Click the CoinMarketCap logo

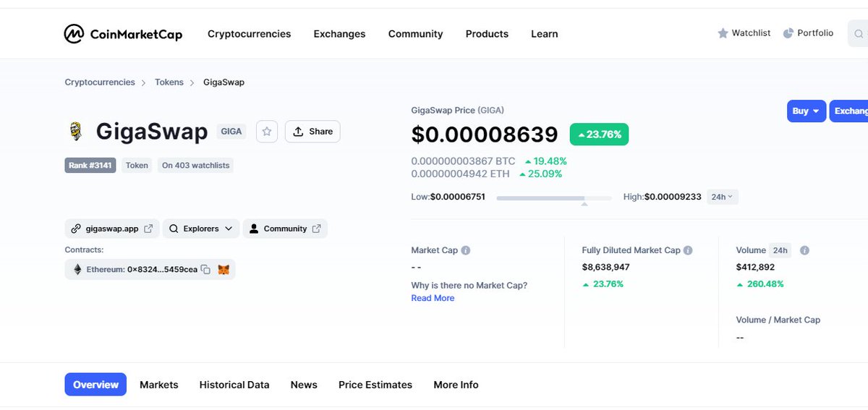(x=123, y=34)
